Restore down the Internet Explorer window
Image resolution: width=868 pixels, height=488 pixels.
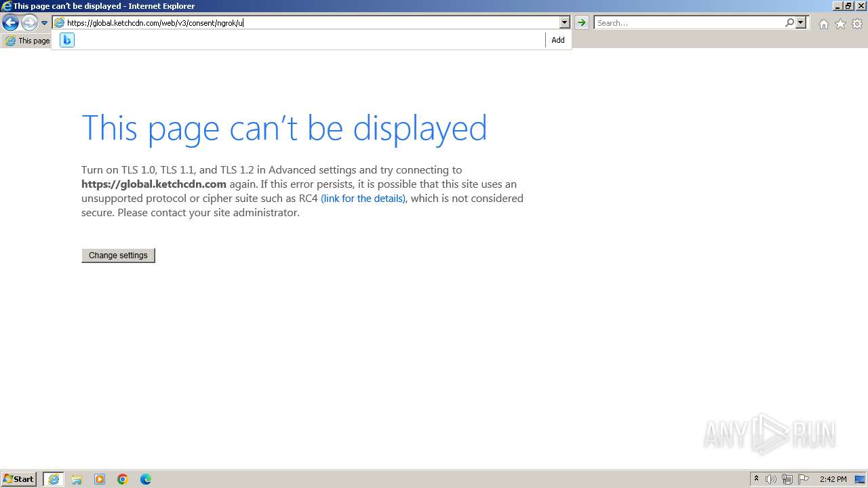click(x=849, y=5)
